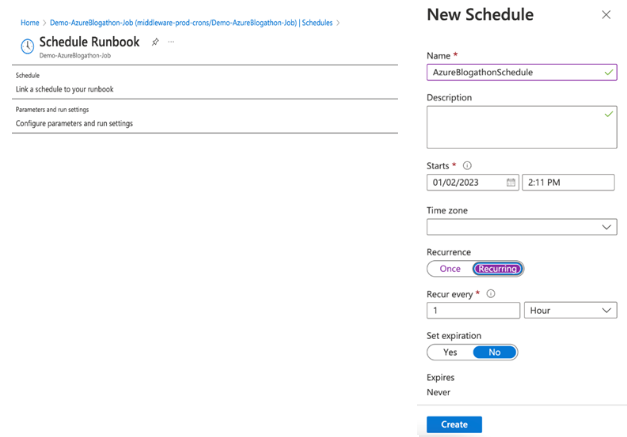Screen dimensions: 627x437
Task: Pin the Schedule Runbook blade
Action: coord(155,42)
